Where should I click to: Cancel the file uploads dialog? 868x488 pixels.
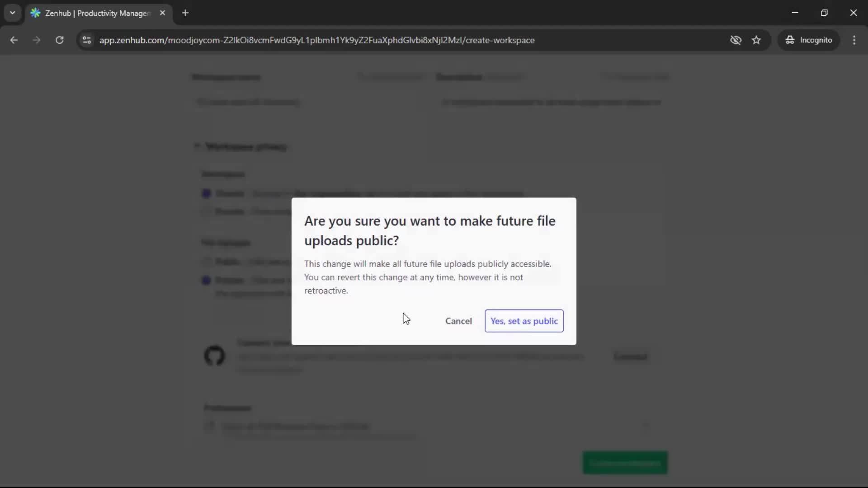point(458,321)
